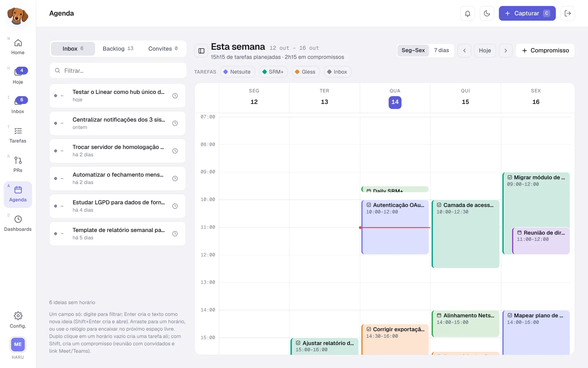588x368 pixels.
Task: Click the ME user avatar
Action: pyautogui.click(x=18, y=344)
